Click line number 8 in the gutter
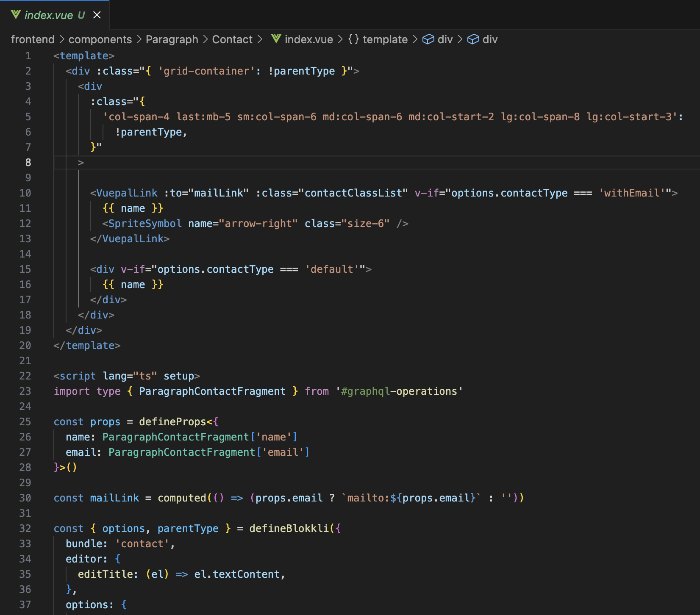Viewport: 700px width, 615px height. 28,163
